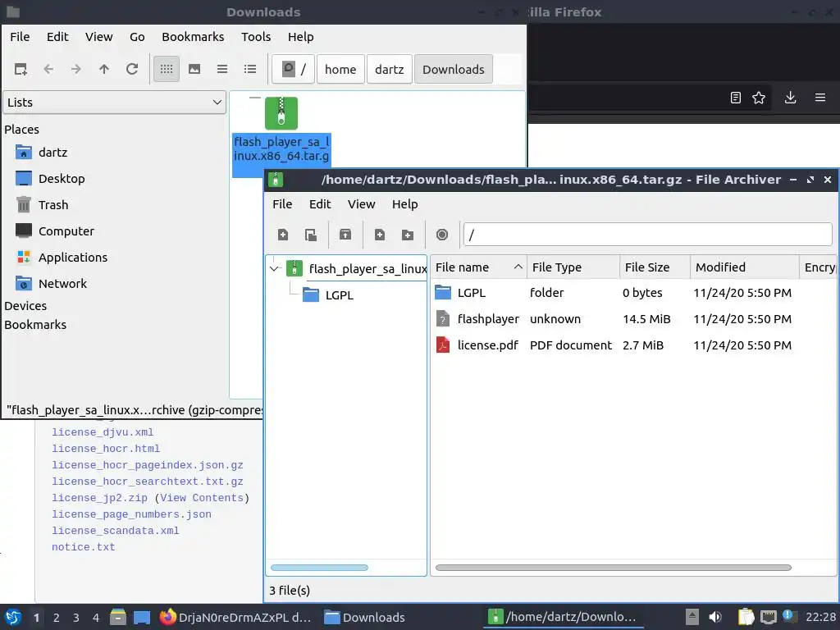This screenshot has width=840, height=630.
Task: Click the Downloads taskbar window button
Action: pos(365,618)
